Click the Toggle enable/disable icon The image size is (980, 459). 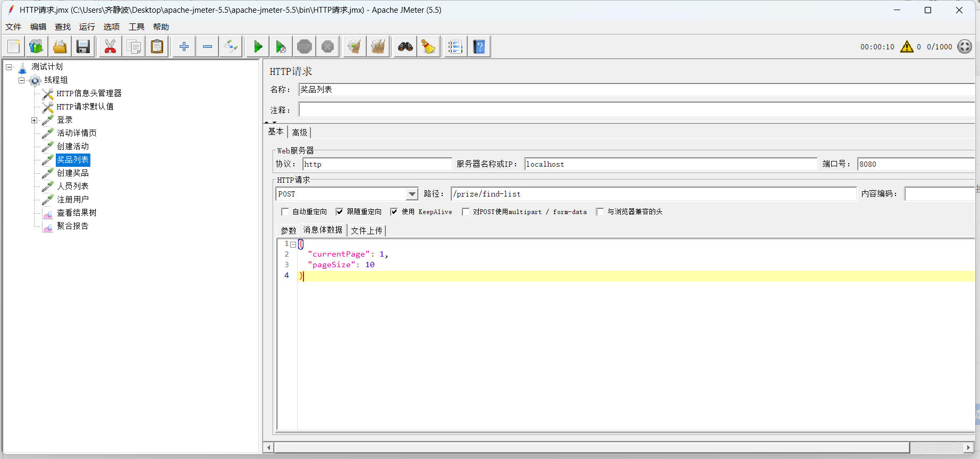pos(231,47)
